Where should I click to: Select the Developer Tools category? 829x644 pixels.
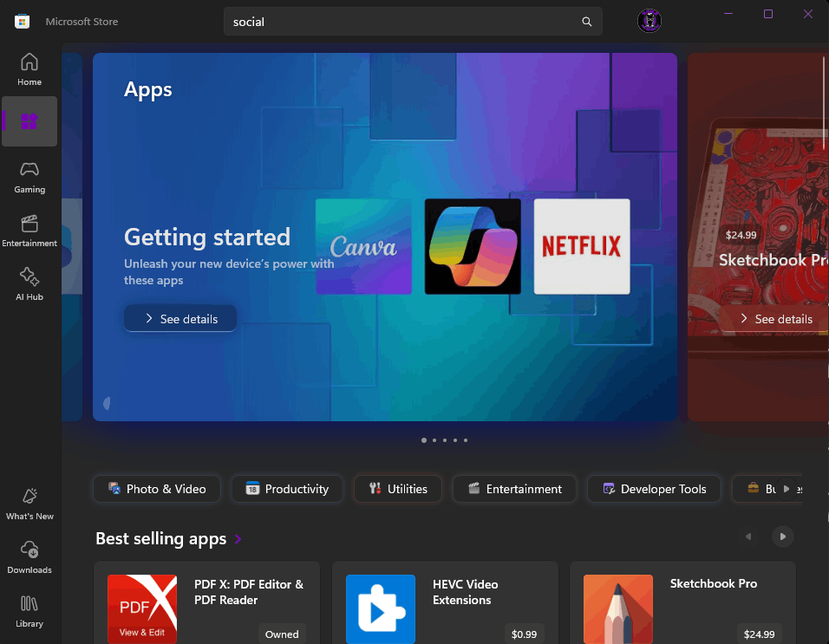click(654, 489)
